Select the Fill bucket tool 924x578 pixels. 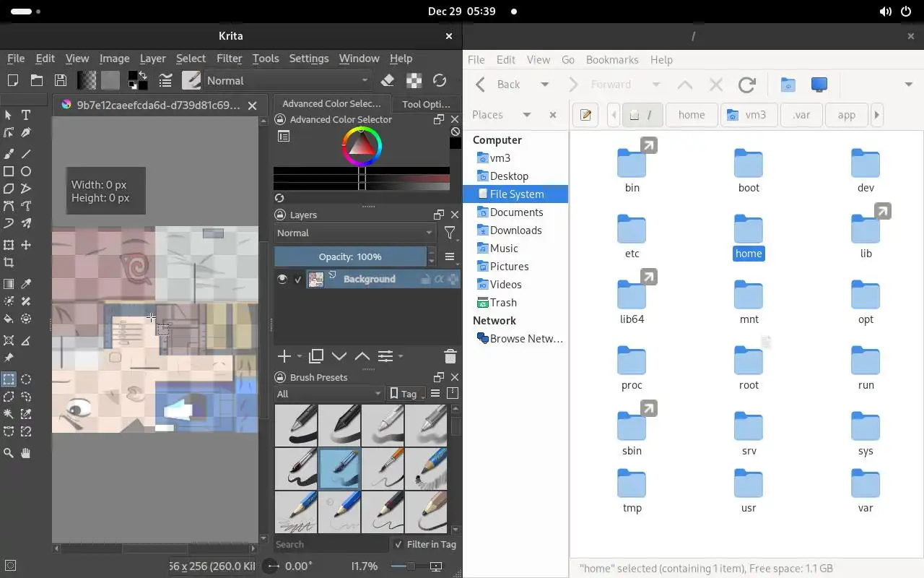tap(9, 319)
